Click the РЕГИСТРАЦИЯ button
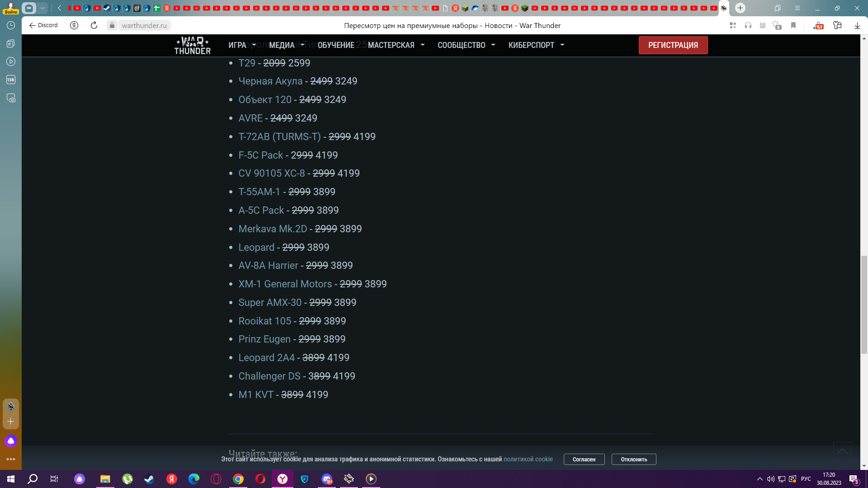The image size is (868, 488). 673,45
